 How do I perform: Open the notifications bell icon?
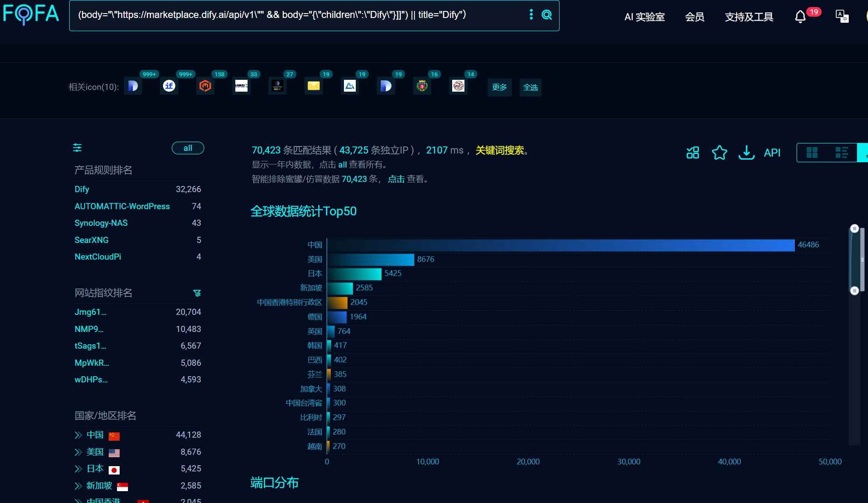tap(800, 17)
